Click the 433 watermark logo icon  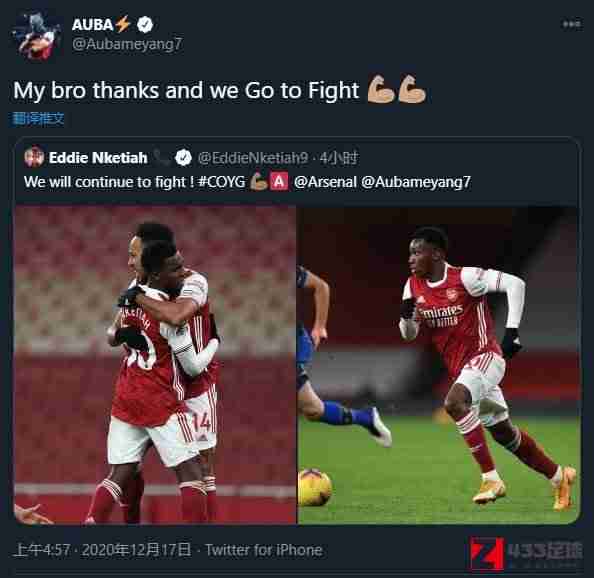487,554
